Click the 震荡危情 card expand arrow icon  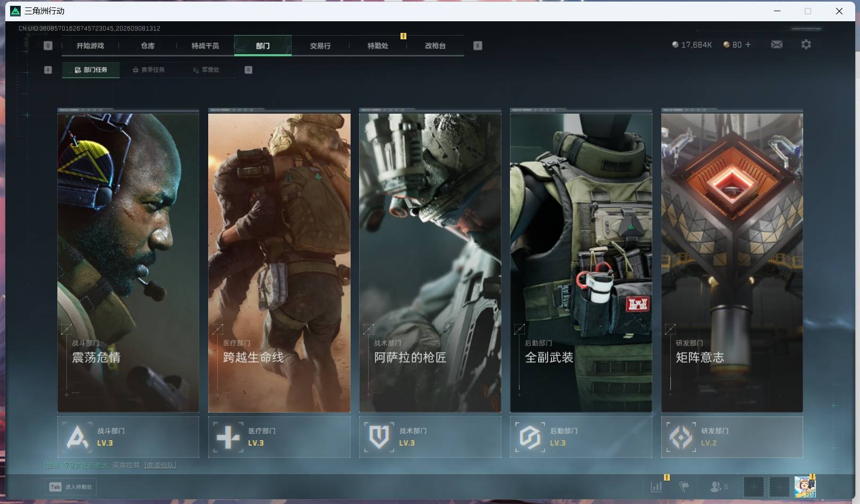pos(66,329)
